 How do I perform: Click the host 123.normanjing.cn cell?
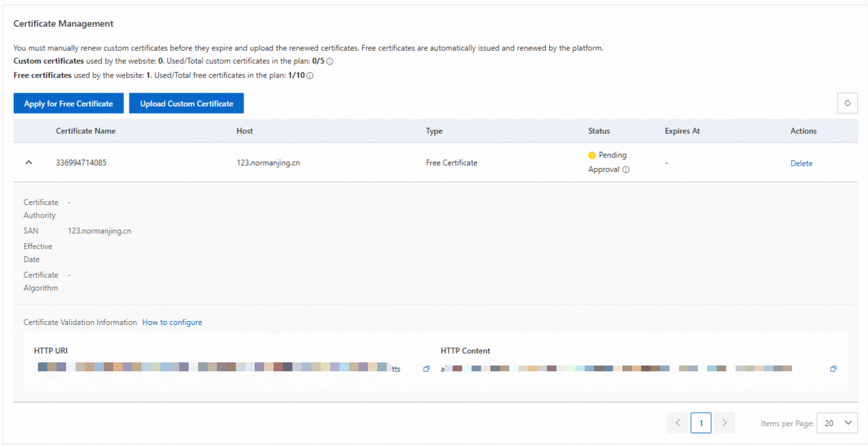(268, 163)
